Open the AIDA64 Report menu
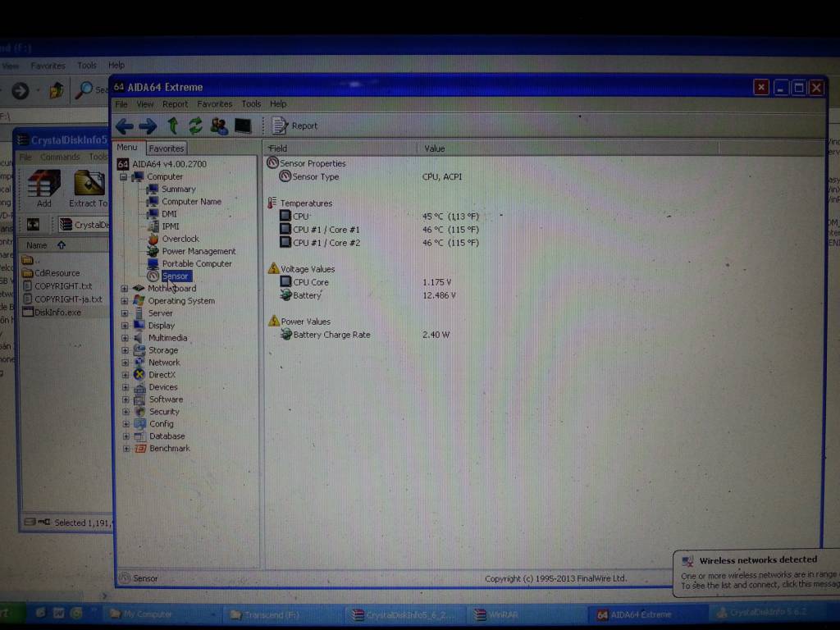Image resolution: width=840 pixels, height=630 pixels. click(x=176, y=104)
